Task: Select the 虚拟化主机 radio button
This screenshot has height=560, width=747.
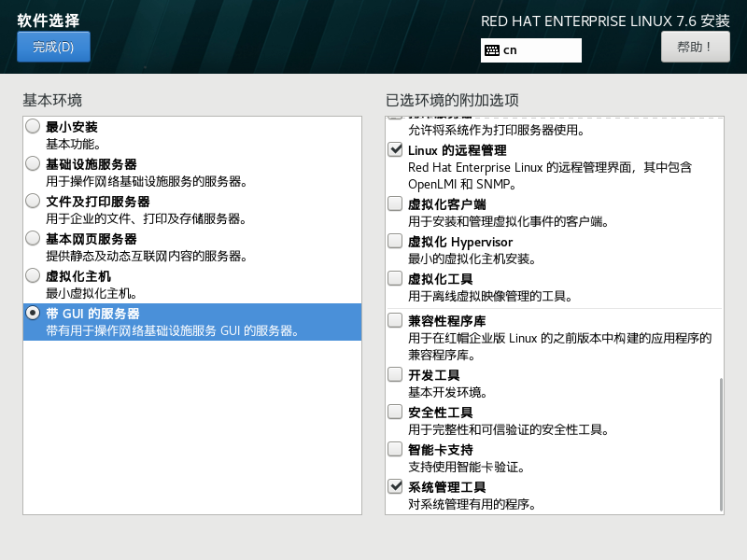Action: point(33,275)
